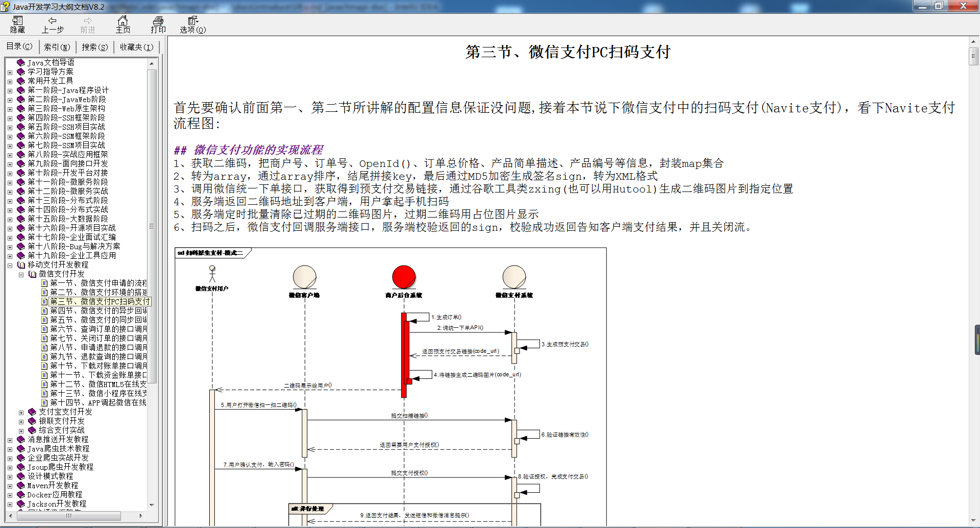This screenshot has width=980, height=528.
Task: Click the page icon beside 第六节、查询订单的接口调用
Action: point(44,329)
